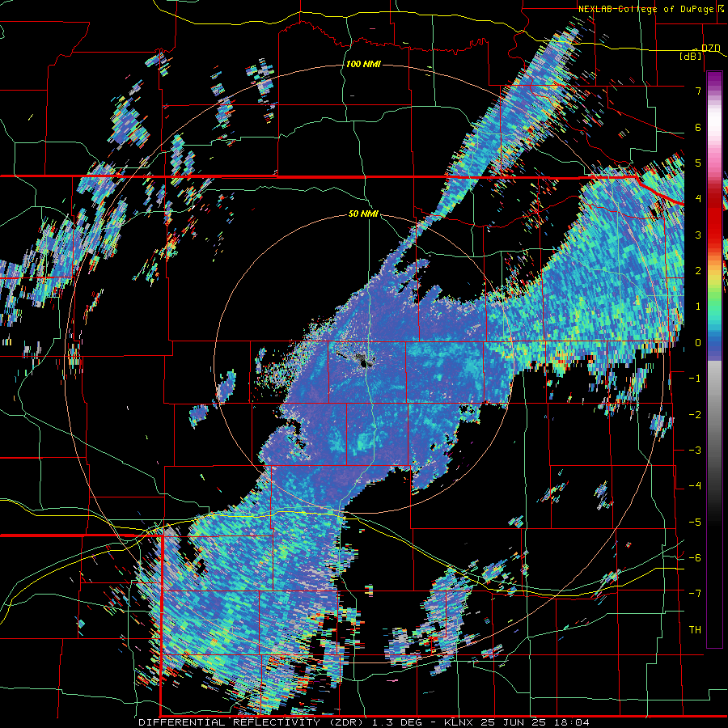
Task: Click the "-5" value on the color scale
Action: click(695, 522)
